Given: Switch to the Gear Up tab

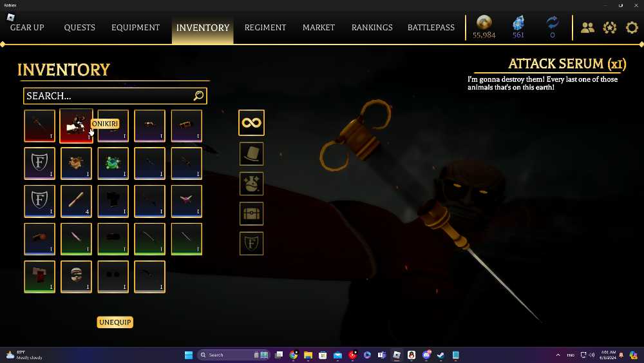Looking at the screenshot, I should [x=27, y=28].
